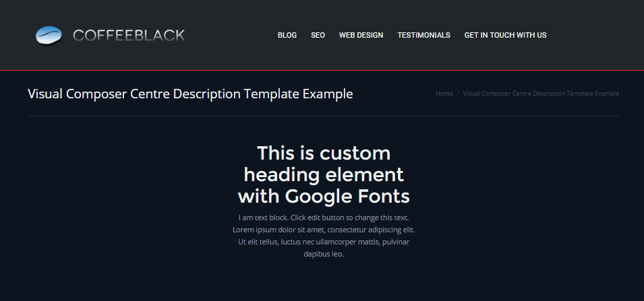
Task: Click the 'I am text block' sentence
Action: point(324,218)
